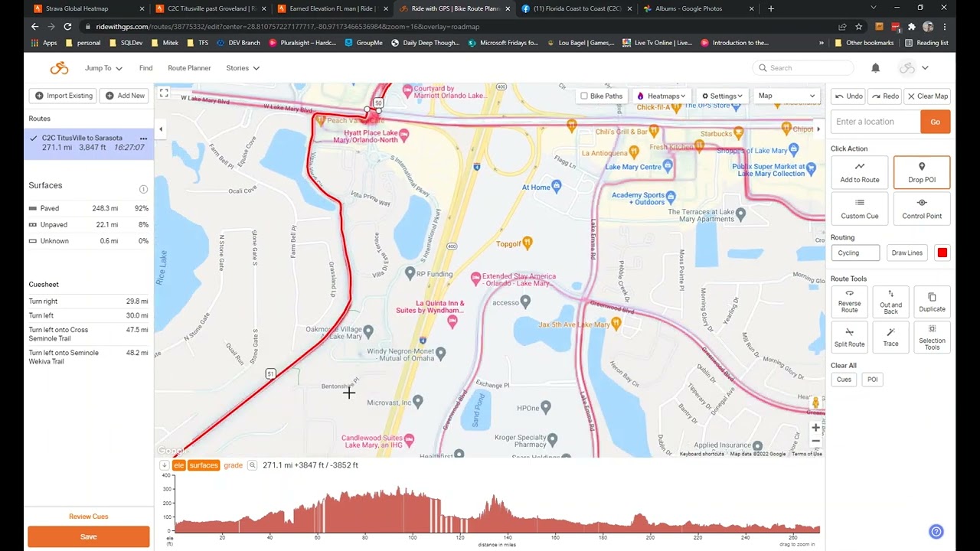Open the route options three-dots menu
The image size is (980, 551).
click(x=143, y=139)
